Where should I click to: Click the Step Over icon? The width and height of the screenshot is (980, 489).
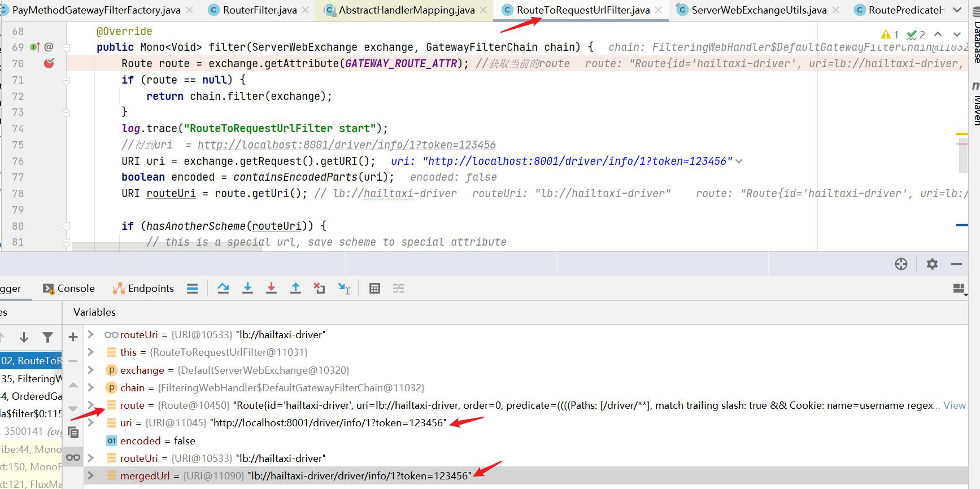[x=223, y=289]
